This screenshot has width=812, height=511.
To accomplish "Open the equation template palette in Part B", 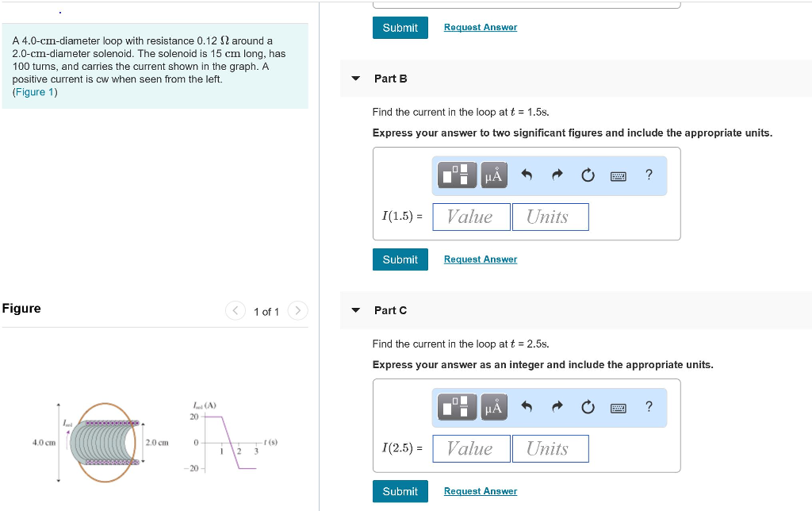I will (x=458, y=175).
